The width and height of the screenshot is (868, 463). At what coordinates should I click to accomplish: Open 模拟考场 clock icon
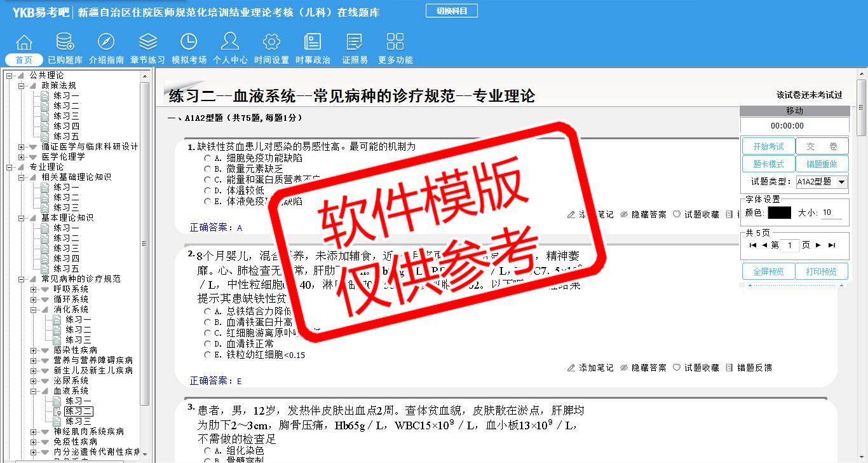(189, 43)
